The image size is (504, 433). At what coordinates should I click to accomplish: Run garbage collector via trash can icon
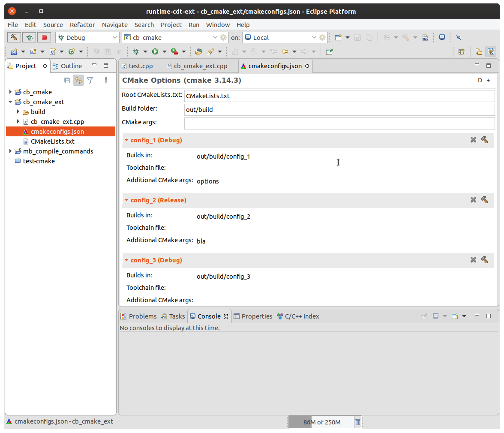[358, 422]
